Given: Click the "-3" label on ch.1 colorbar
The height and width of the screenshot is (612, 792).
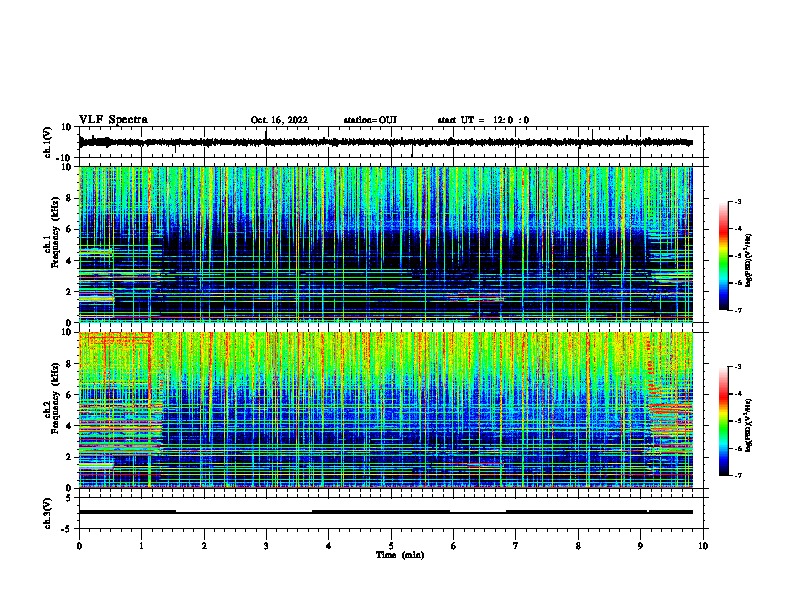Looking at the screenshot, I should tap(737, 201).
